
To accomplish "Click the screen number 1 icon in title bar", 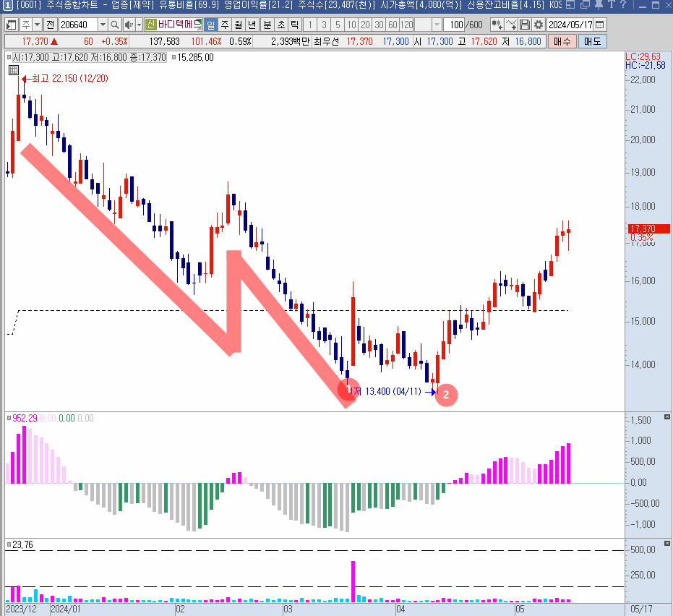I will pyautogui.click(x=8, y=5).
